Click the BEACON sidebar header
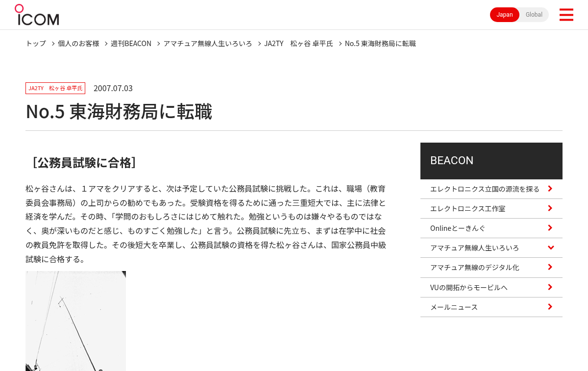Viewport: 588px width, 371px height. pyautogui.click(x=491, y=161)
